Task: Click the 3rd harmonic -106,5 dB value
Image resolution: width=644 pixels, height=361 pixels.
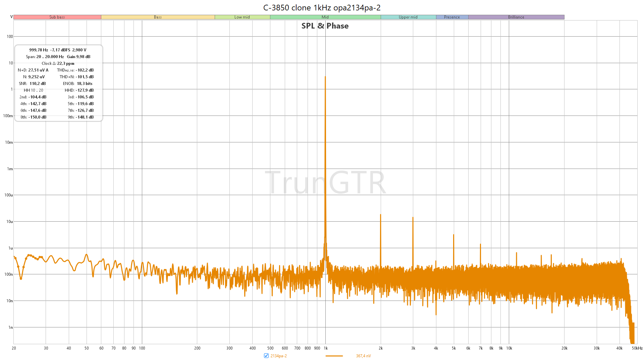Action: click(85, 97)
